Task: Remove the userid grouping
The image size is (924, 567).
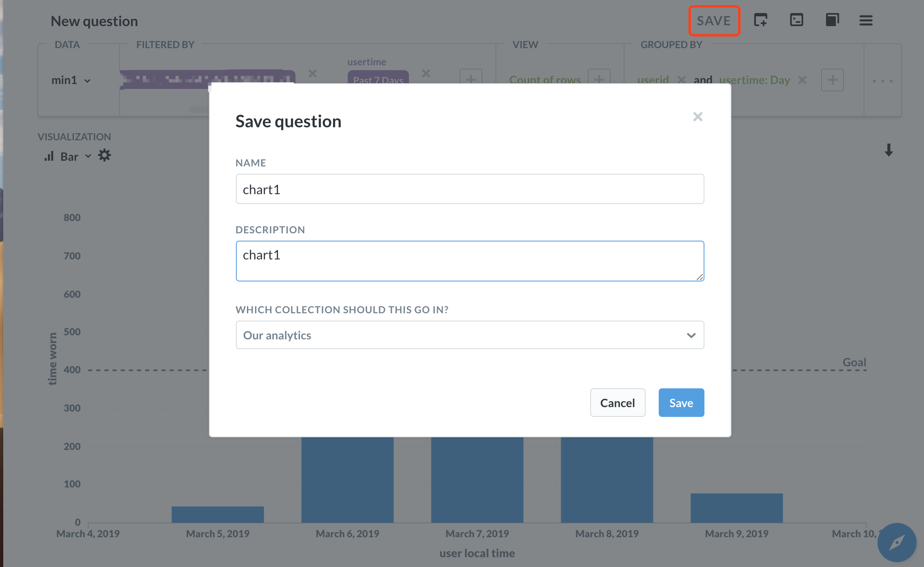Action: 682,80
